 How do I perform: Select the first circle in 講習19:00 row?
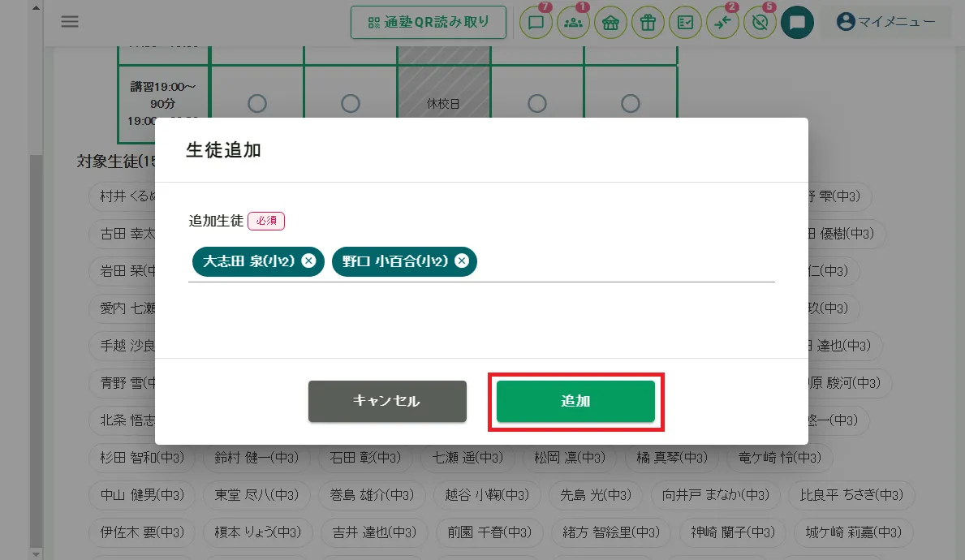click(257, 103)
